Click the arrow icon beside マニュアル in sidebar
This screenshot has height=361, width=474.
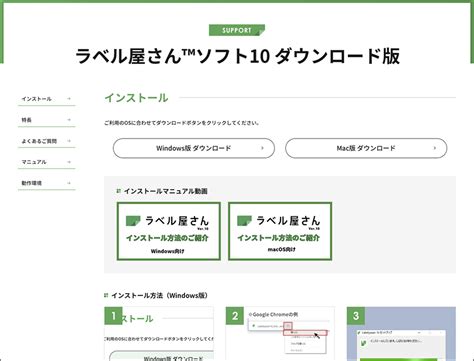[69, 162]
